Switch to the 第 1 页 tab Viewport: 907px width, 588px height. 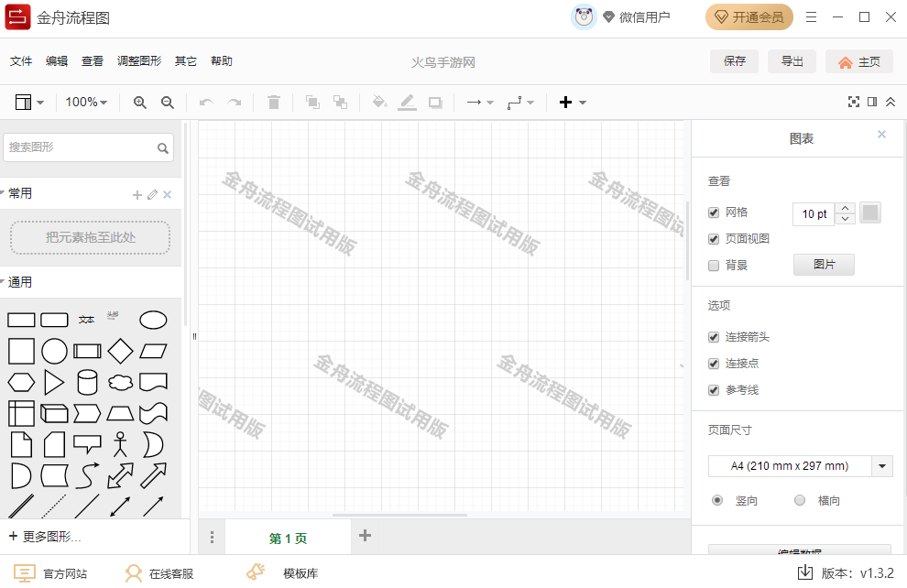point(288,539)
